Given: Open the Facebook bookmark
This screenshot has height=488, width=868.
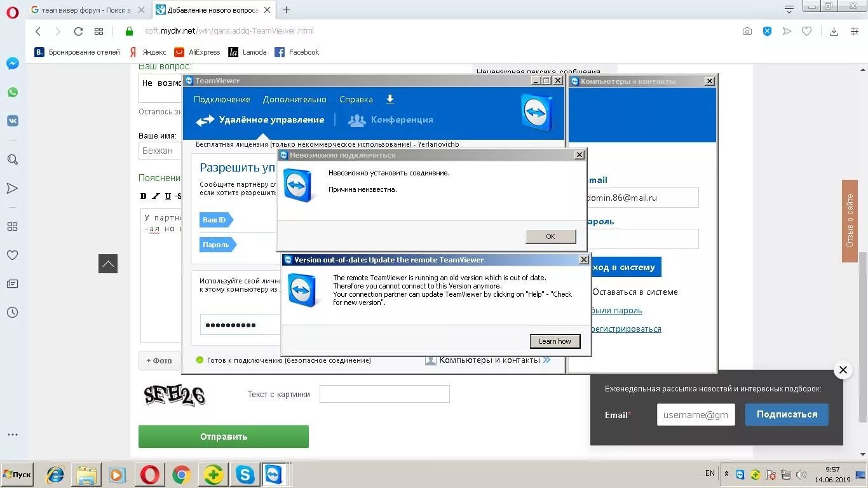Looking at the screenshot, I should tap(297, 52).
